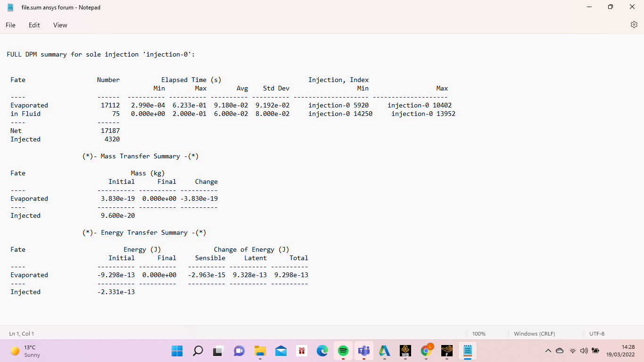Open the Mail app on the taskbar
The width and height of the screenshot is (644, 362).
(281, 351)
